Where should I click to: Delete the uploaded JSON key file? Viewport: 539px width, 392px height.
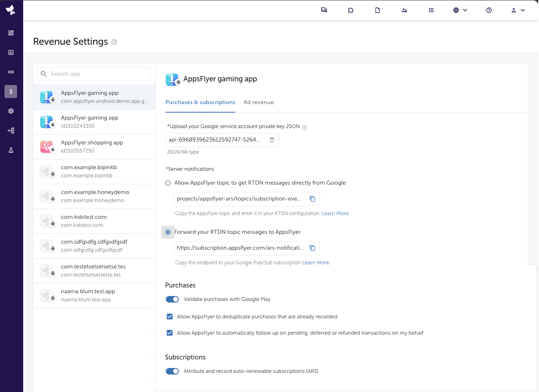pyautogui.click(x=272, y=140)
